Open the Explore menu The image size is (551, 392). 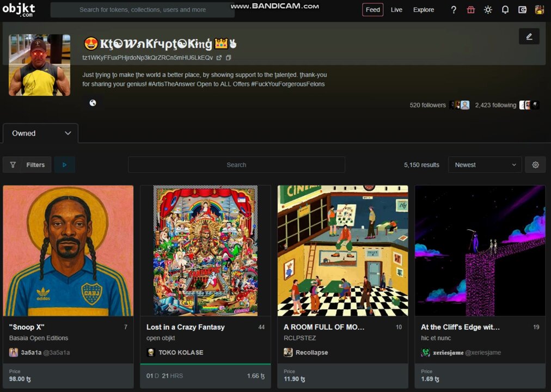(x=424, y=10)
